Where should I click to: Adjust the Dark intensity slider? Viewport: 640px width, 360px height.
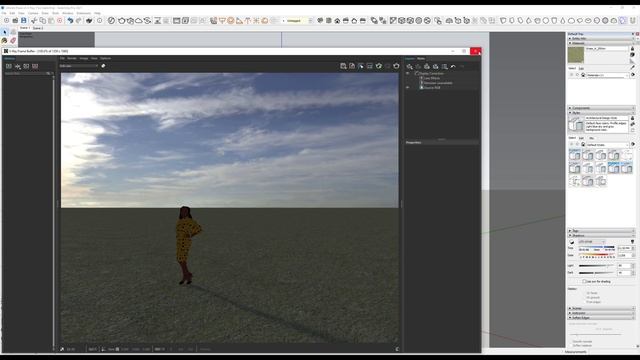597,273
